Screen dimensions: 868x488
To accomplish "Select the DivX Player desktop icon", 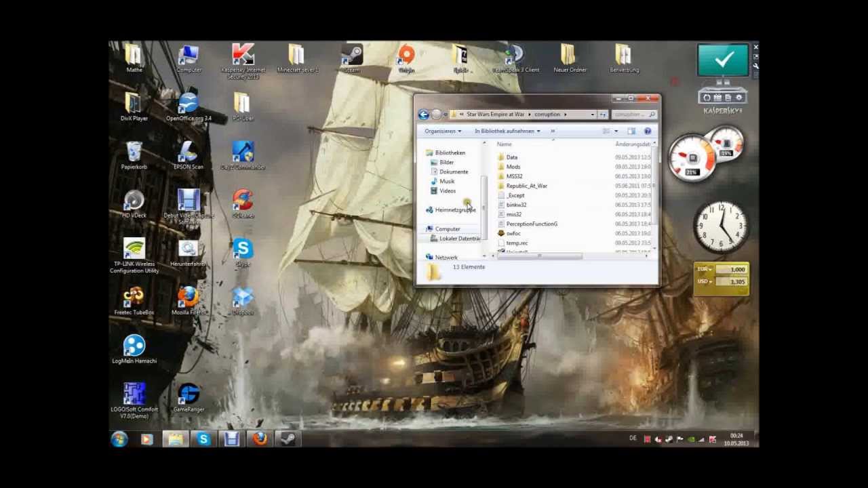I will tap(134, 108).
